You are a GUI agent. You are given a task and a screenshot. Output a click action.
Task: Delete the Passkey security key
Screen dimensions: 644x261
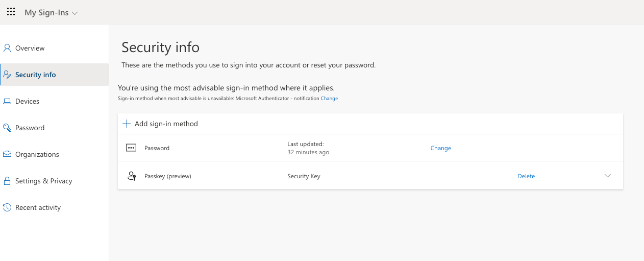point(526,176)
